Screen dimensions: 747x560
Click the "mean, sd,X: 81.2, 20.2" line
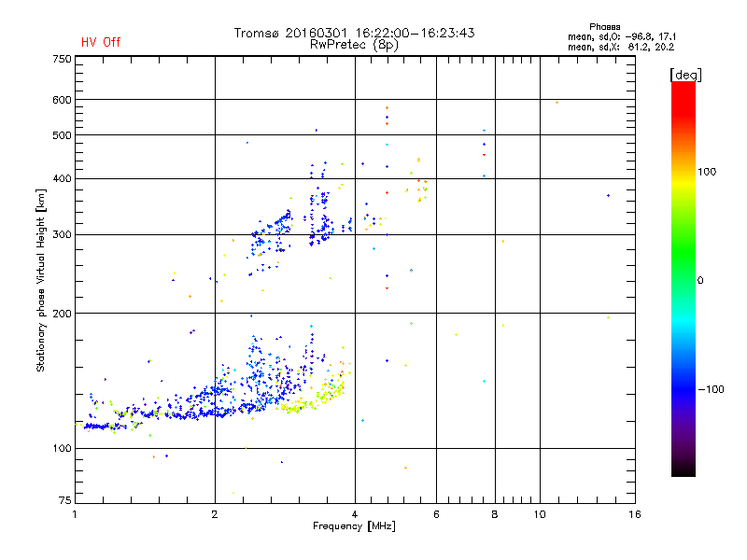(621, 47)
